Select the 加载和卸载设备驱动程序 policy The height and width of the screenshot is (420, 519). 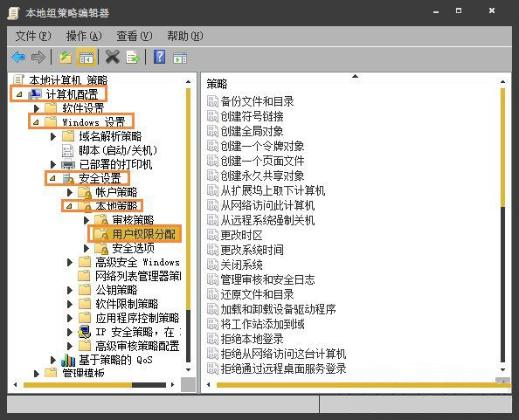278,309
